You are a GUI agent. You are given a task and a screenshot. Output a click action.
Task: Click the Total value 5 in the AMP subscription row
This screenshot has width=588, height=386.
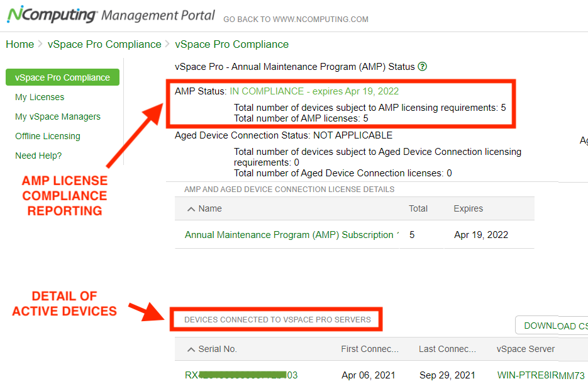coord(412,235)
